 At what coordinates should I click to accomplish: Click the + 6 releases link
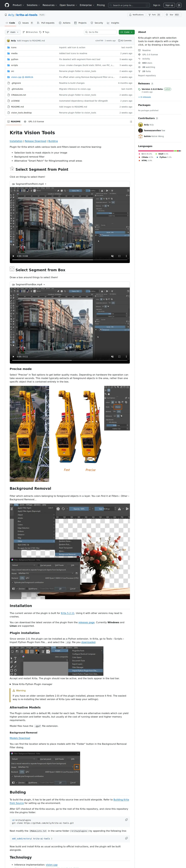click(144, 97)
